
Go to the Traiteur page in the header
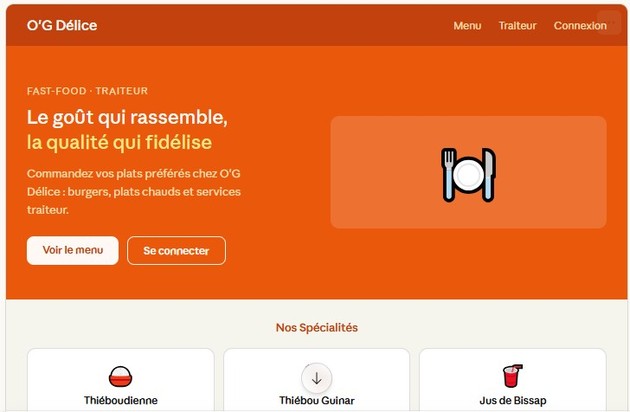coord(518,26)
